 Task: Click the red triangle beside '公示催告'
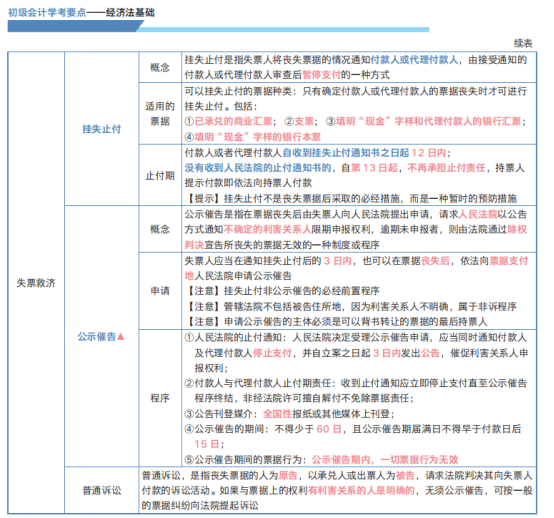coord(121,336)
